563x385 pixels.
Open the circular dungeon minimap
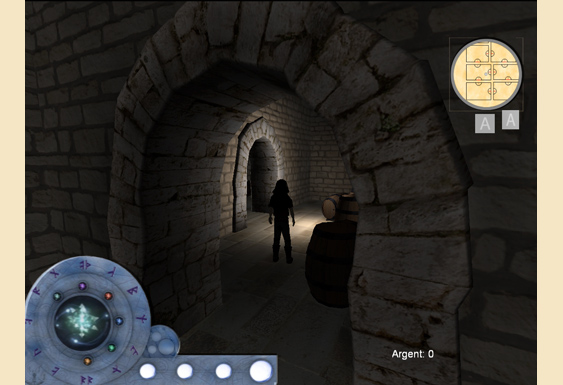[487, 74]
